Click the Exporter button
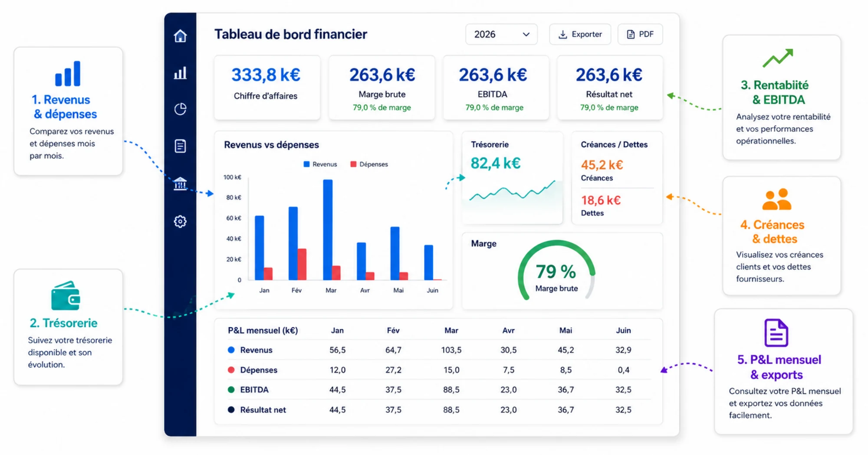Viewport: 868px width, 455px height. tap(580, 34)
